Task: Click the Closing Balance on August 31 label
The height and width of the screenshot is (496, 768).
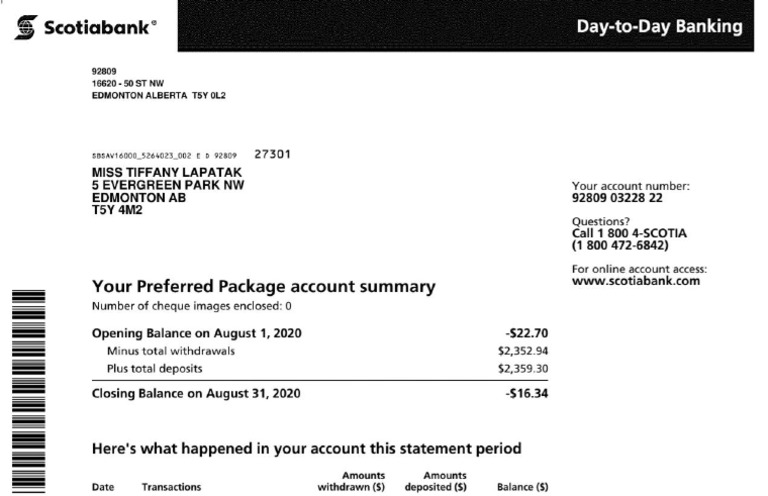Action: (196, 393)
